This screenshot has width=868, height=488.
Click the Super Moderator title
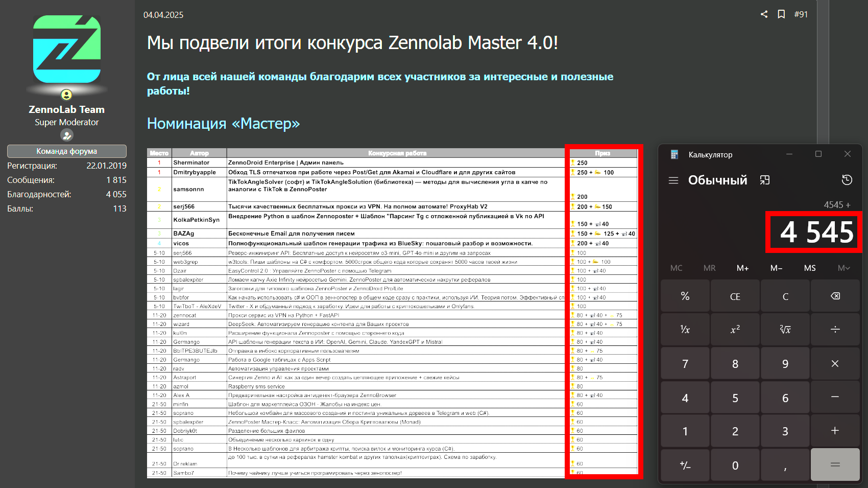(67, 123)
